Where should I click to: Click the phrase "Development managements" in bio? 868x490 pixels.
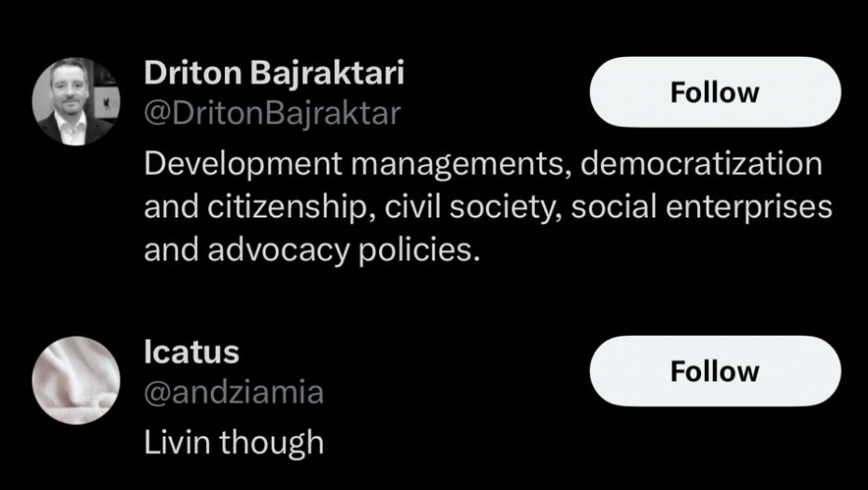(x=357, y=164)
